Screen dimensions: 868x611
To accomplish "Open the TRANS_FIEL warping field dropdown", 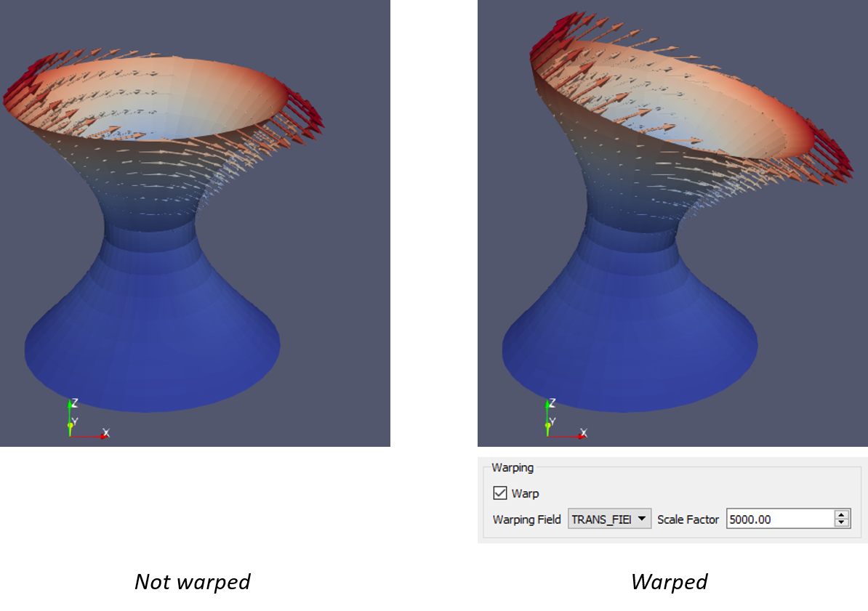I will pyautogui.click(x=609, y=519).
